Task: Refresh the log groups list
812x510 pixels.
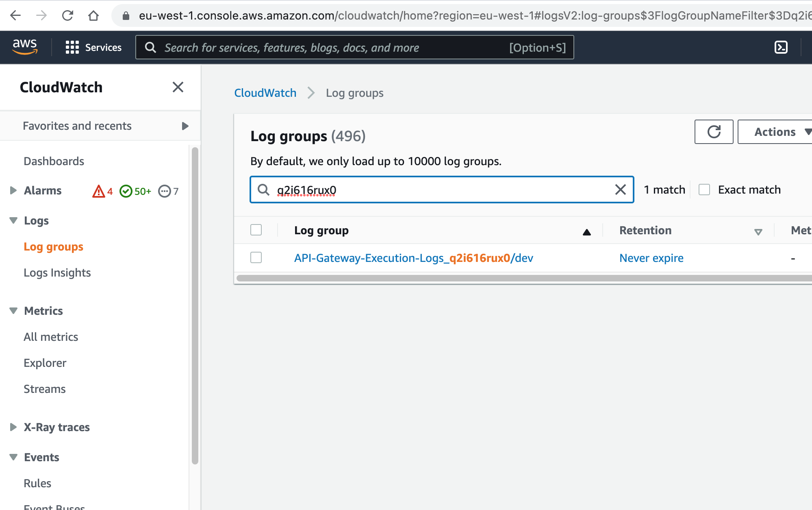Action: [714, 132]
